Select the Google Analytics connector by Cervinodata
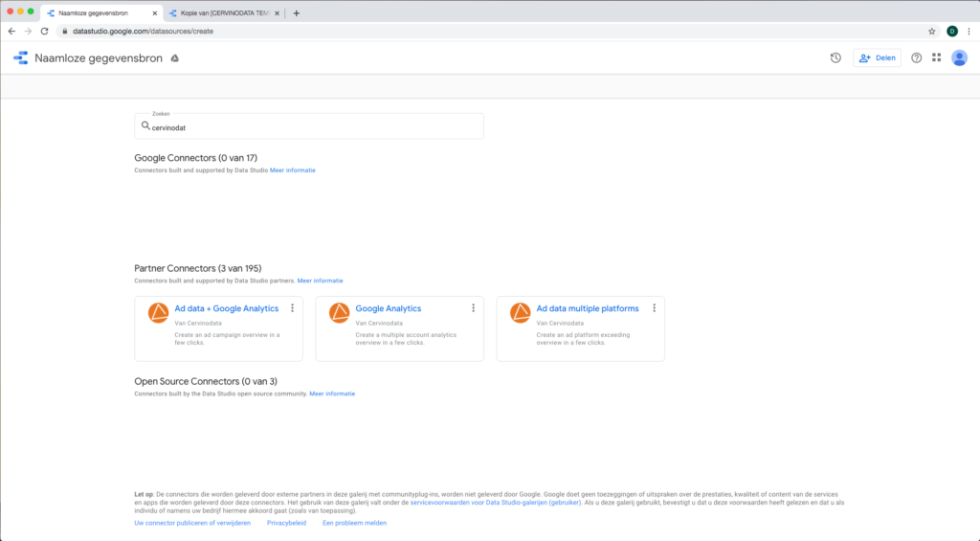Viewport: 980px width, 541px height. coord(399,328)
